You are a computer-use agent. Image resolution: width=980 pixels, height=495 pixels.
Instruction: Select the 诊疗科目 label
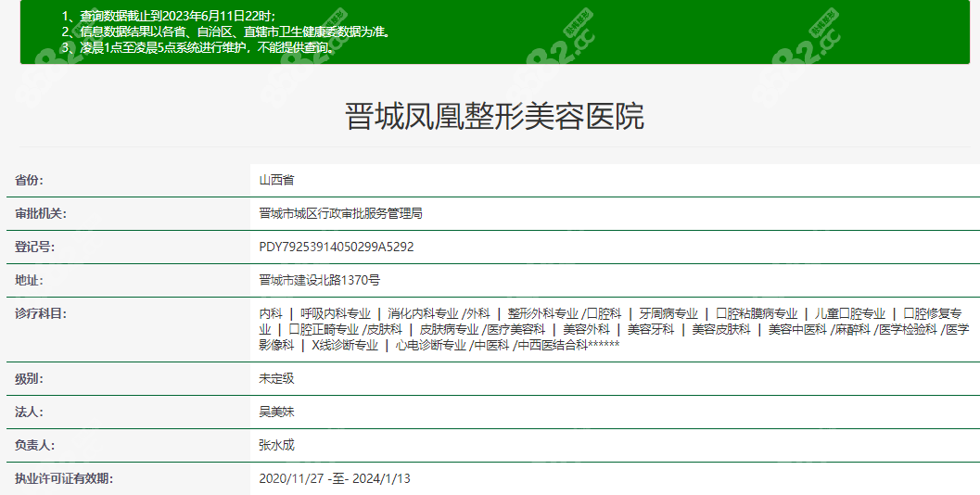point(40,313)
